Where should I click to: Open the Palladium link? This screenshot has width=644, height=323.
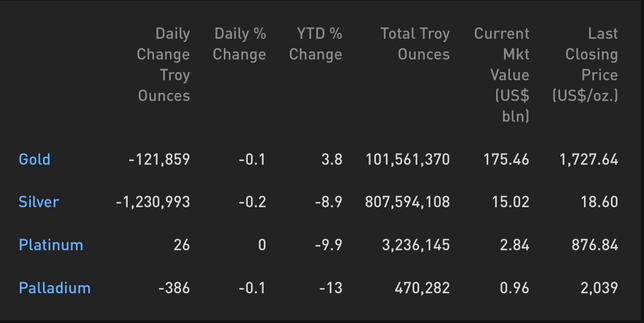[55, 288]
